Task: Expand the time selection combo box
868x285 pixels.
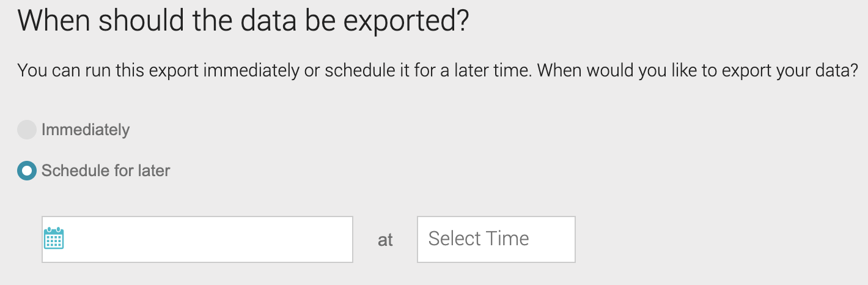Action: tap(496, 239)
